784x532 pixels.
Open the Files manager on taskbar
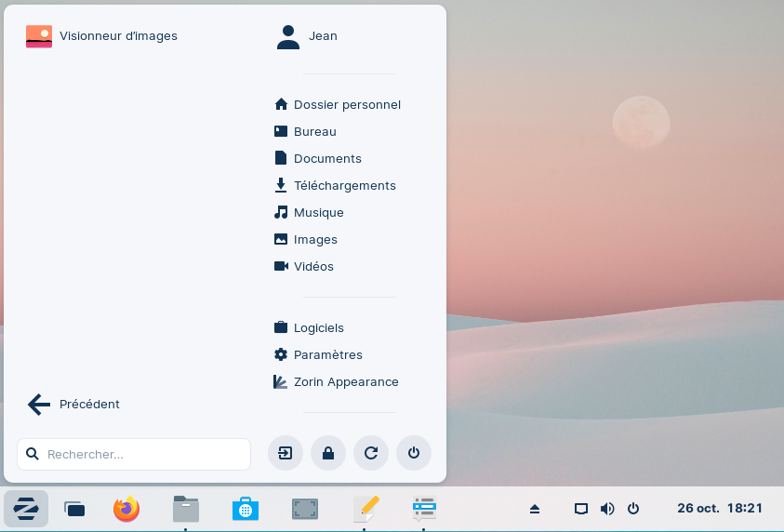[x=186, y=509]
